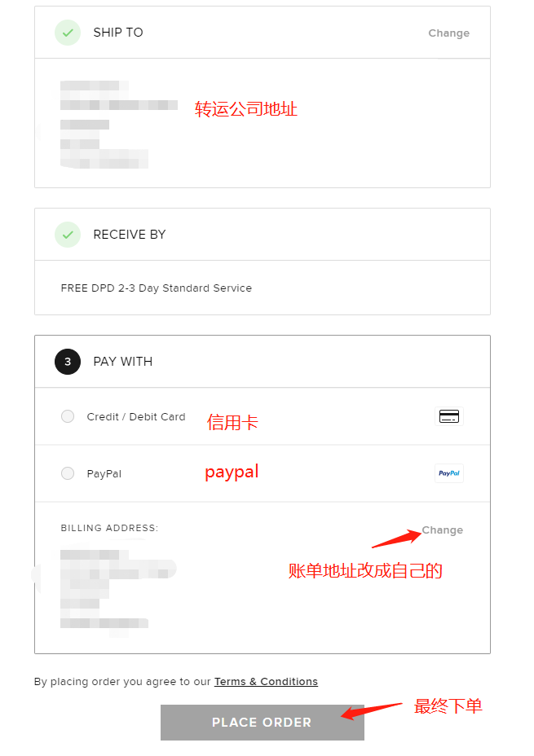534x756 pixels.
Task: Click the PLACE ORDER button
Action: (263, 723)
